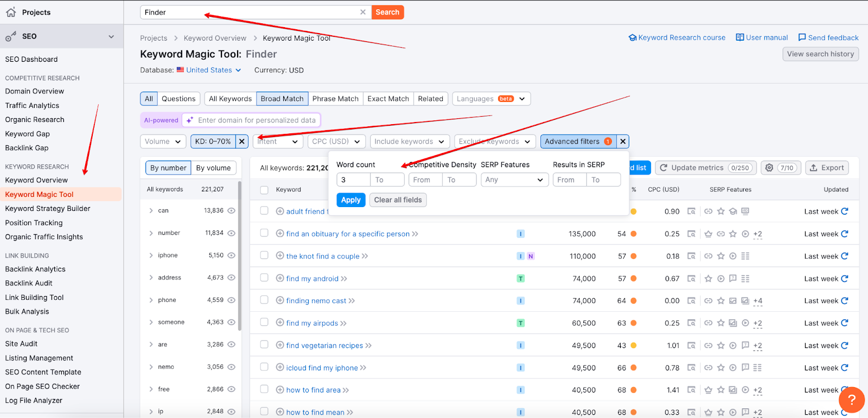
Task: Check the 'find my android' row
Action: [264, 277]
